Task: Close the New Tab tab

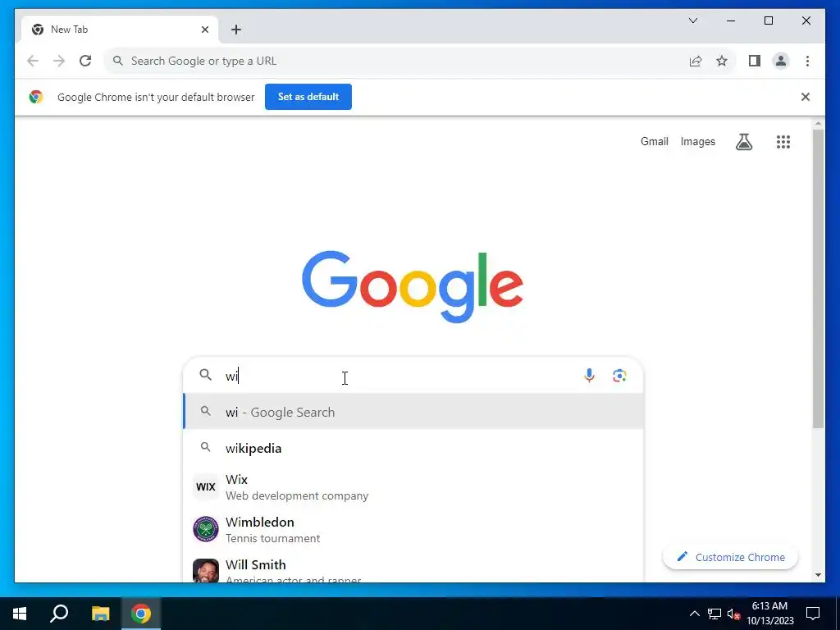Action: [x=204, y=30]
